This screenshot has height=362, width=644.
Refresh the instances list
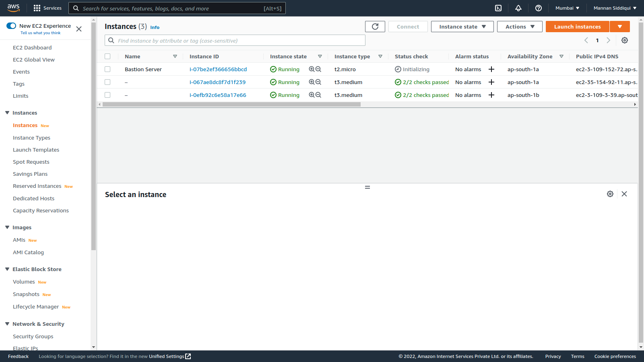(375, 26)
